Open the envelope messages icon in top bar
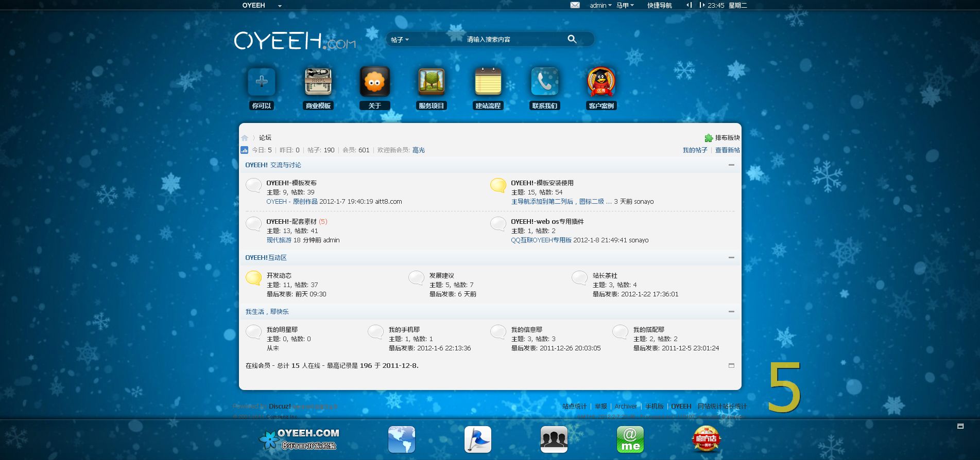 point(575,5)
